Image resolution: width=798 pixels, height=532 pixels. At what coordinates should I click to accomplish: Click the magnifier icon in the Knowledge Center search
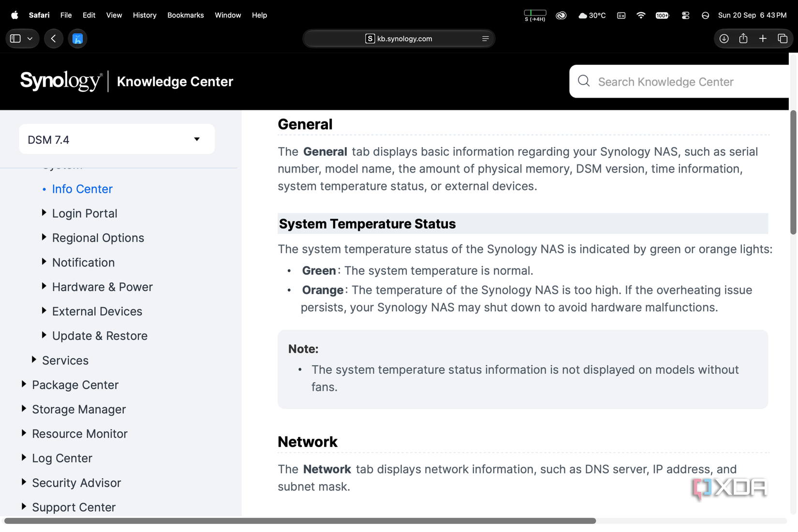click(584, 81)
